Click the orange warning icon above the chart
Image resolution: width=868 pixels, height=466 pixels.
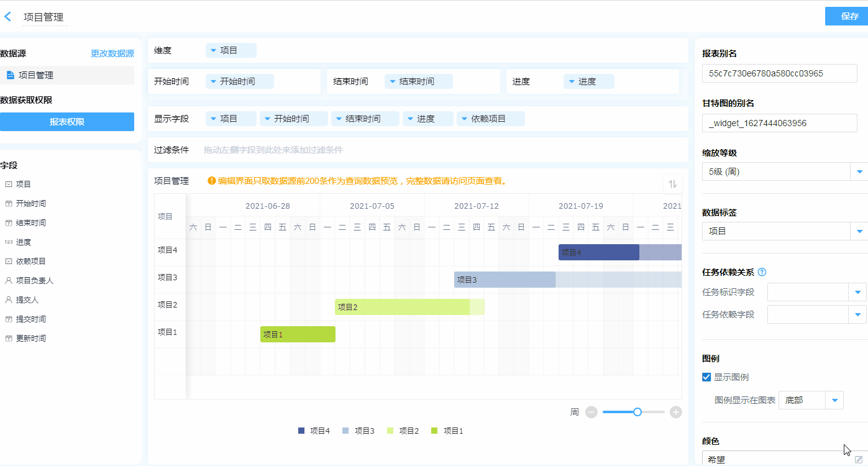click(211, 181)
